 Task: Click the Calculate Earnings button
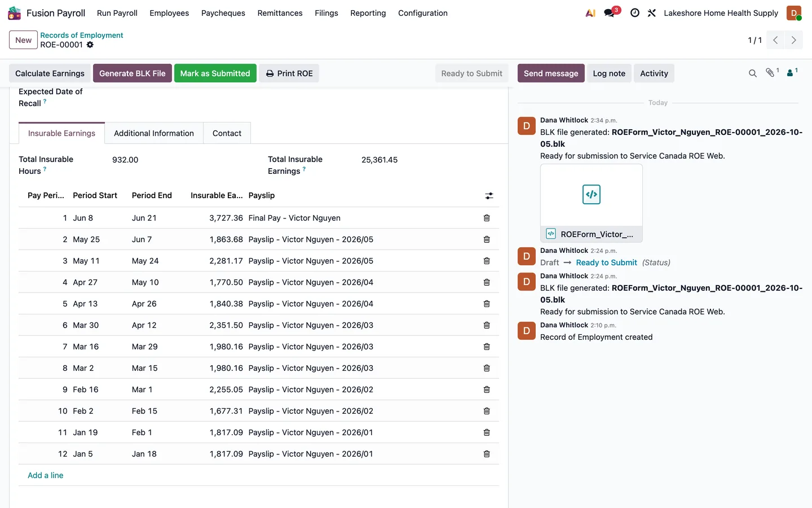[50, 73]
